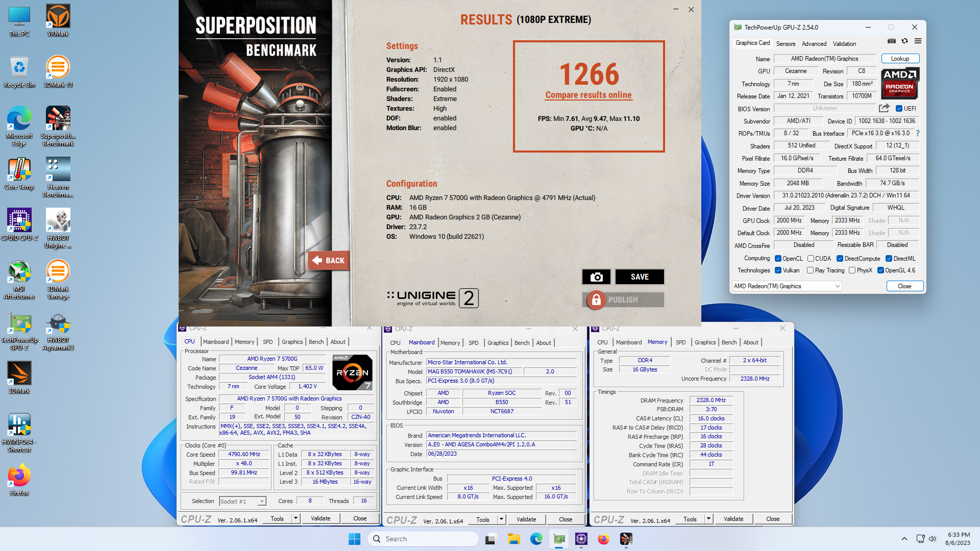
Task: Open GPU-Z hamburger menu
Action: [918, 41]
